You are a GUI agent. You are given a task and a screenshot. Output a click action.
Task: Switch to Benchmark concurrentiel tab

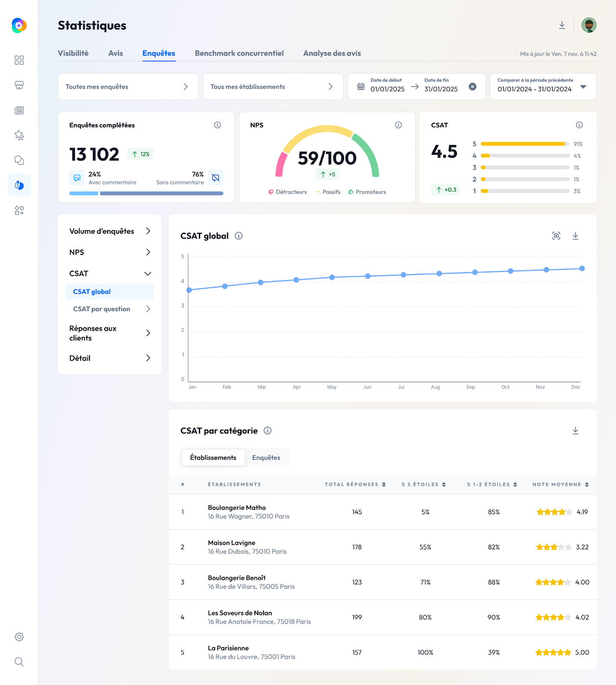pyautogui.click(x=239, y=53)
